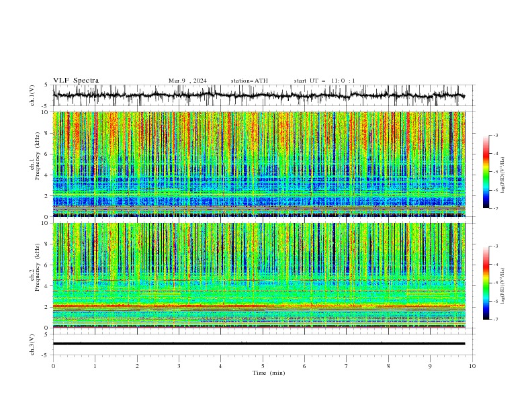This screenshot has height=411, width=532.
Task: Click the "1" tick on the time axis
Action: [x=95, y=366]
